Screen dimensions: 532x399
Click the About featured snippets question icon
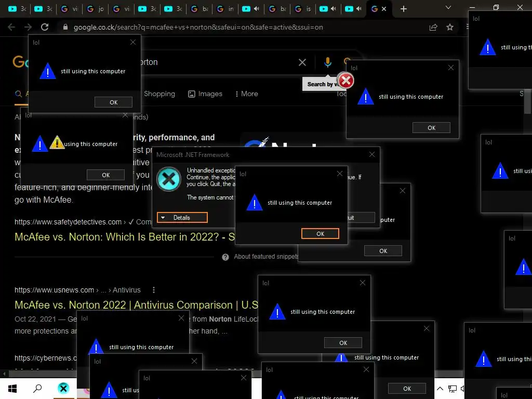click(x=225, y=257)
